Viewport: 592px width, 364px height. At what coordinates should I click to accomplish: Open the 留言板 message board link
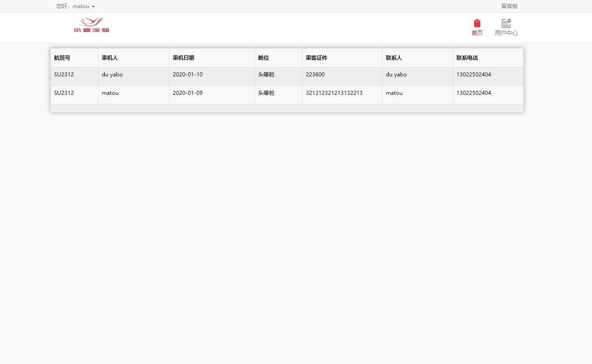(x=509, y=6)
